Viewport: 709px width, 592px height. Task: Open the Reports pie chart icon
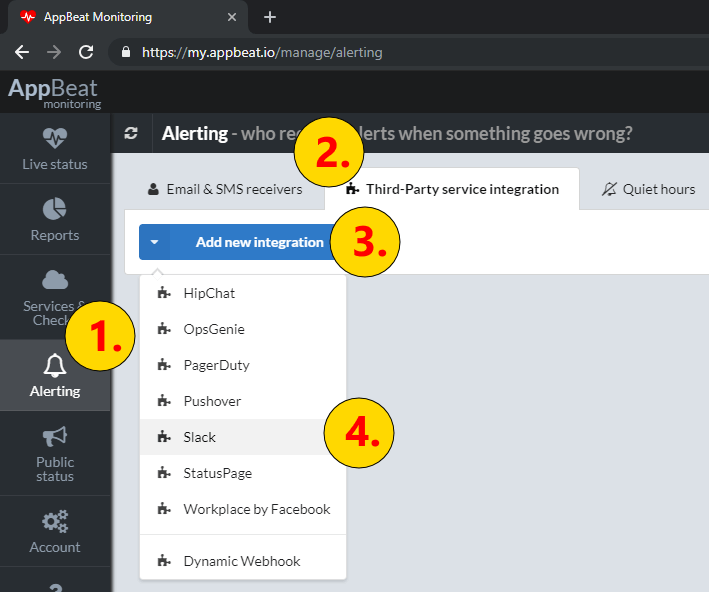(x=55, y=208)
